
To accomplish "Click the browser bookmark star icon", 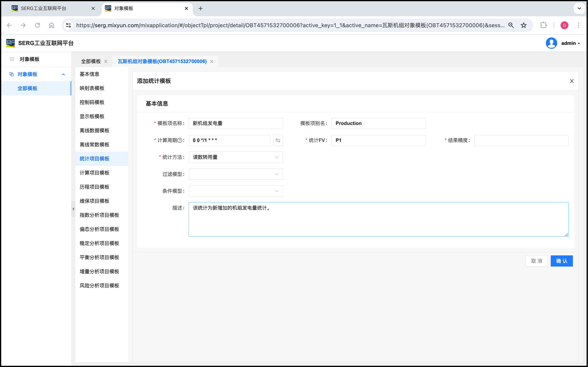I will click(x=524, y=25).
